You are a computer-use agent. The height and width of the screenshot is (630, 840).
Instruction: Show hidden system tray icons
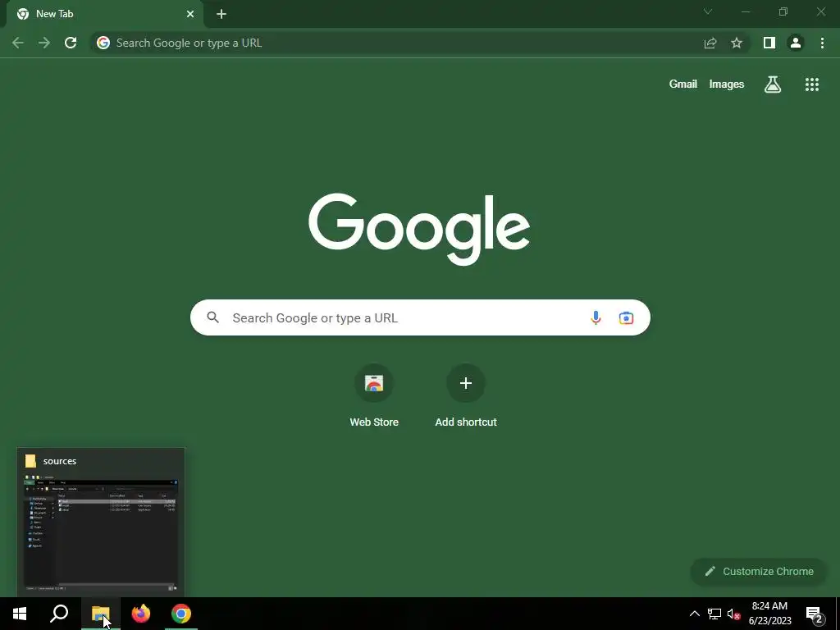(x=694, y=614)
